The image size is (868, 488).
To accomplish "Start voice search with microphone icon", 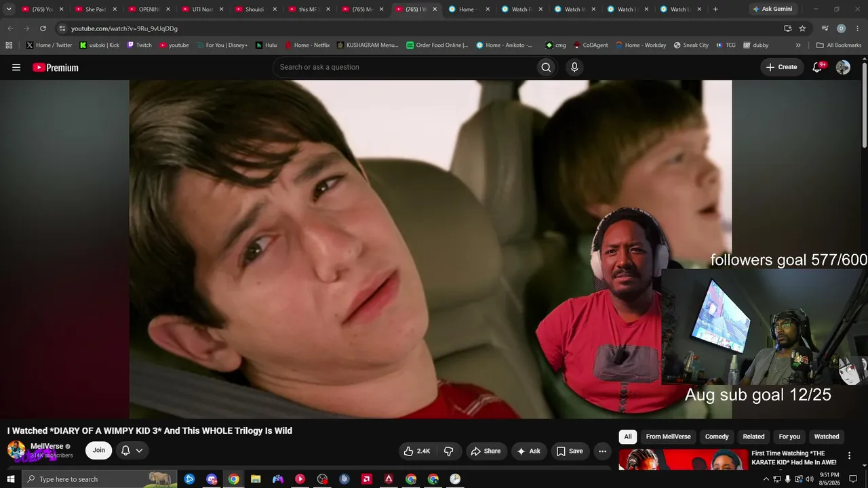I will [x=574, y=67].
